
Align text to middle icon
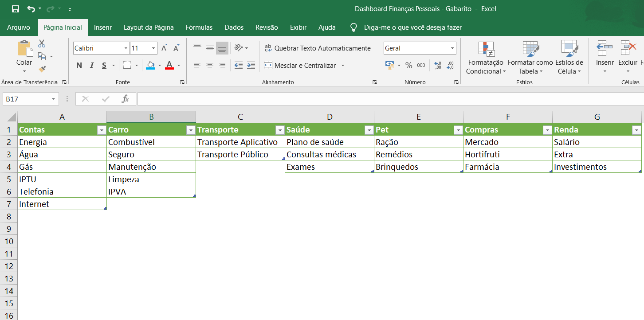tap(210, 48)
